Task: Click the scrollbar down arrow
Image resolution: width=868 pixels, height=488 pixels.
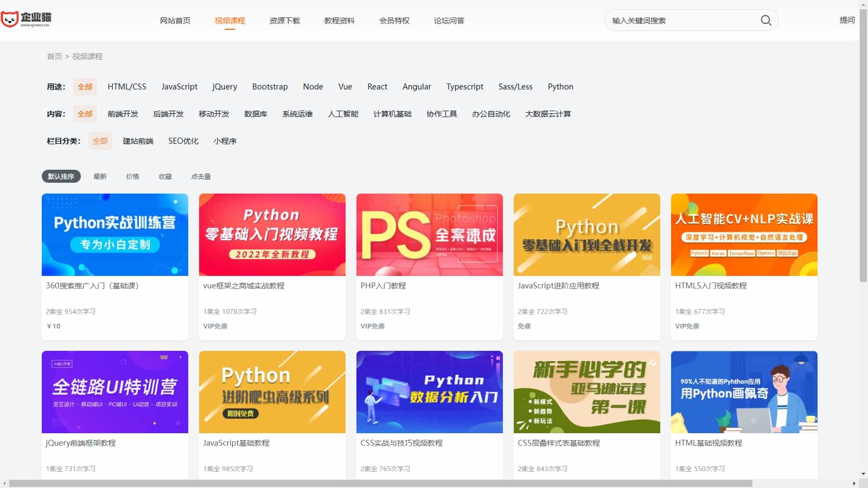Action: click(x=863, y=474)
